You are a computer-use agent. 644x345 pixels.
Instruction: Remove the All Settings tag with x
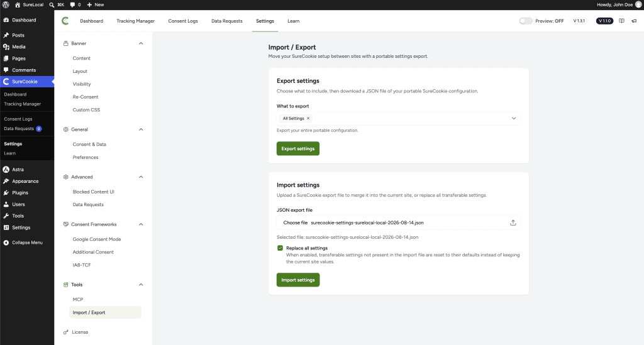coord(308,119)
